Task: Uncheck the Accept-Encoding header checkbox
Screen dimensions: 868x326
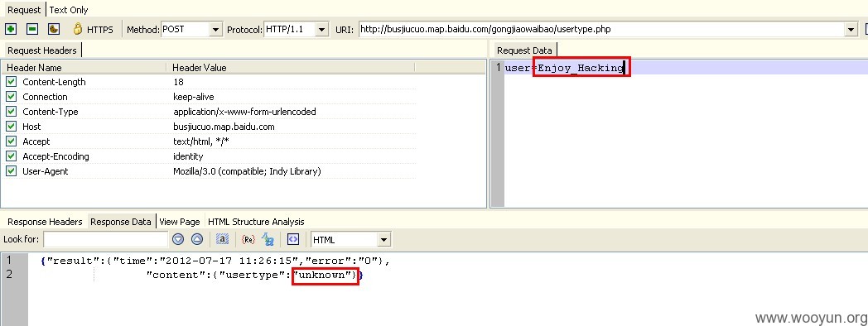Action: [11, 156]
